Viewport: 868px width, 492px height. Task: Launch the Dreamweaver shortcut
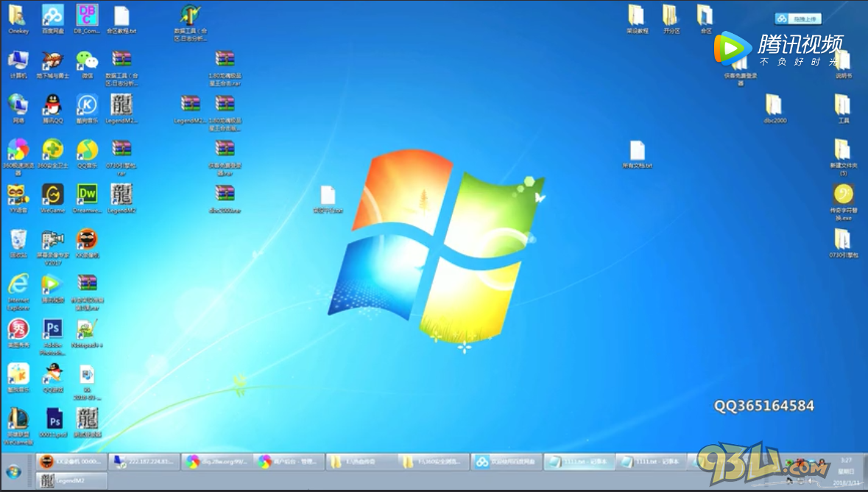87,199
